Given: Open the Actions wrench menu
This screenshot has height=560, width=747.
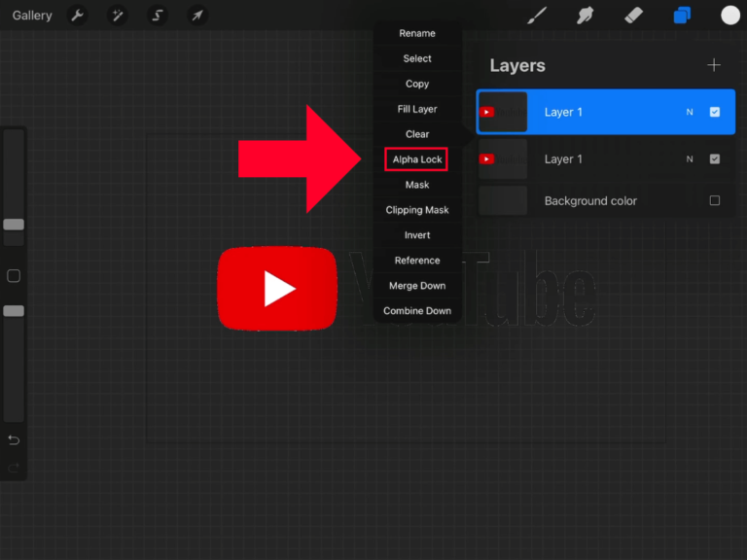Looking at the screenshot, I should click(x=77, y=16).
